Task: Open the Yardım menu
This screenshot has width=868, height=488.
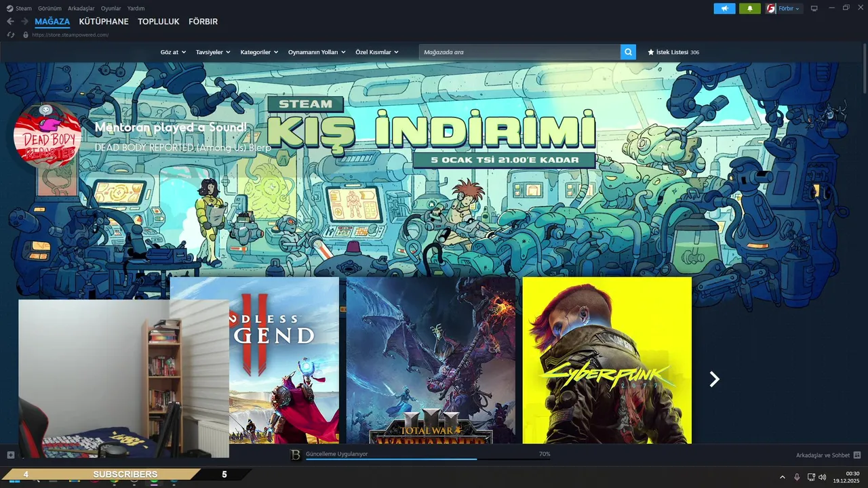Action: tap(136, 8)
